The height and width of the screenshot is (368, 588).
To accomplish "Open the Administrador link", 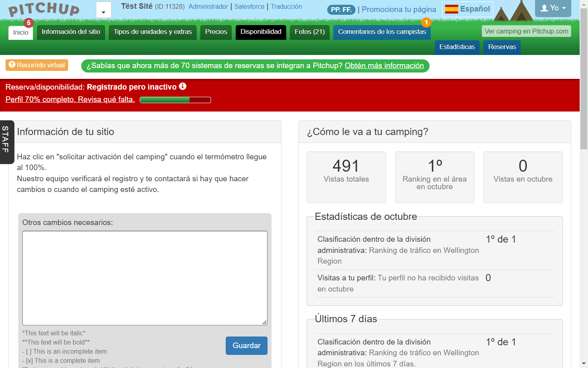I will point(208,6).
